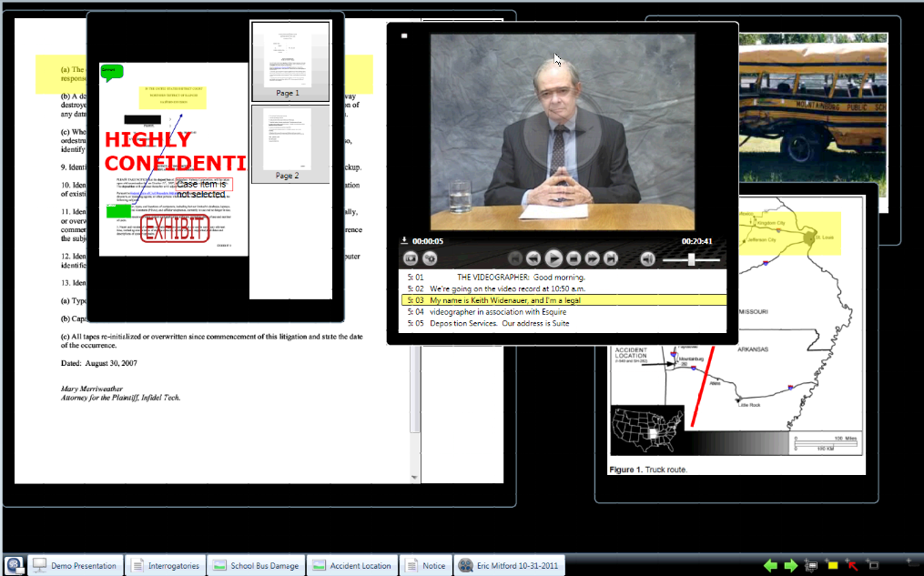Click the green highlight box on the Notice page
924x576 pixels.
pos(118,211)
